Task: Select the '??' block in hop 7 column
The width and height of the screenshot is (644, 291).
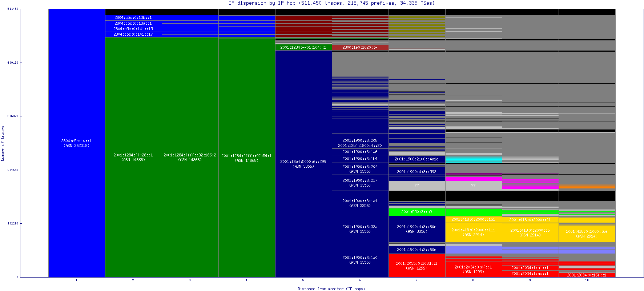Action: [417, 186]
